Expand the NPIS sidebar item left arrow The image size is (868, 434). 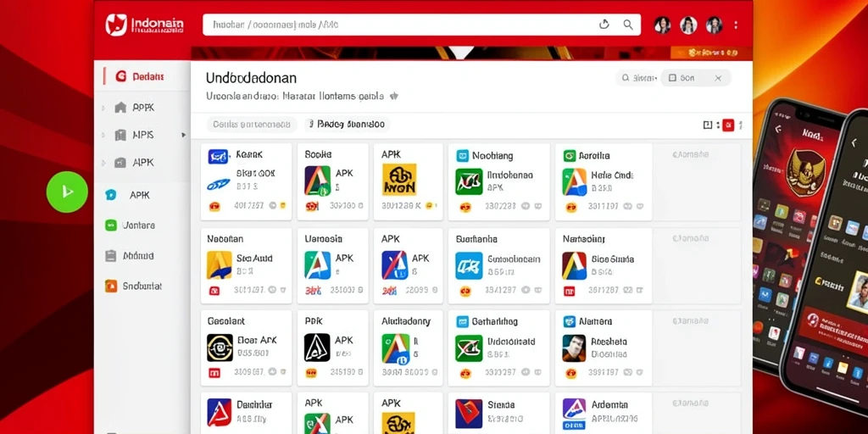point(103,135)
